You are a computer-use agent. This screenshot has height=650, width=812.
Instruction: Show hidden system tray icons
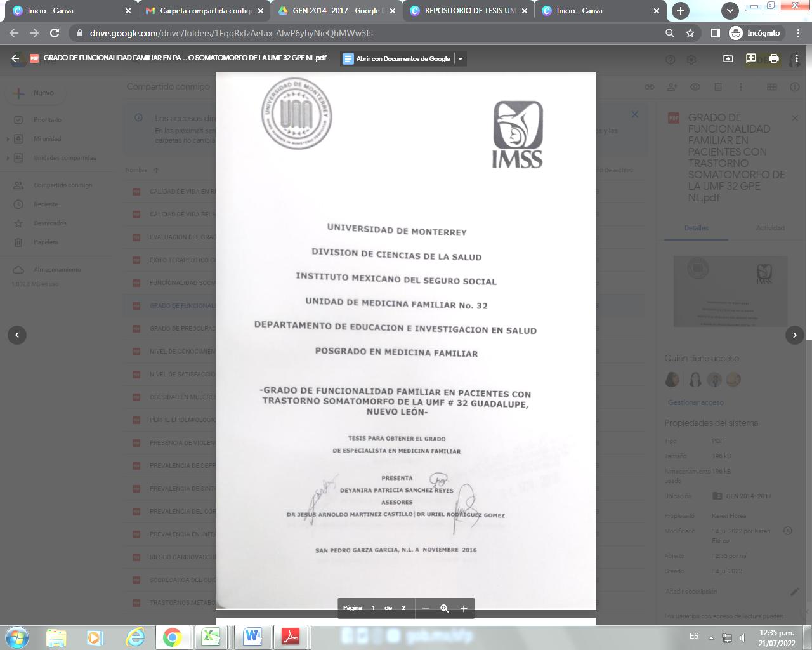(711, 637)
